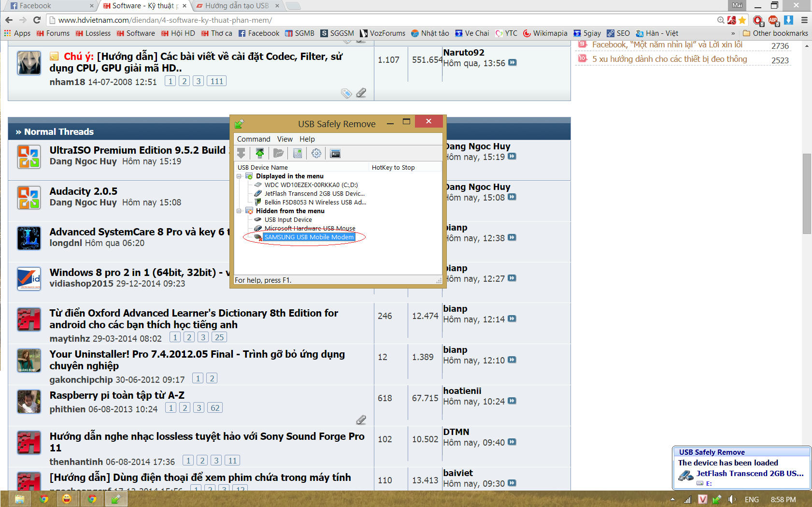812x507 pixels.
Task: Click the blue download extension icon
Action: pos(788,20)
